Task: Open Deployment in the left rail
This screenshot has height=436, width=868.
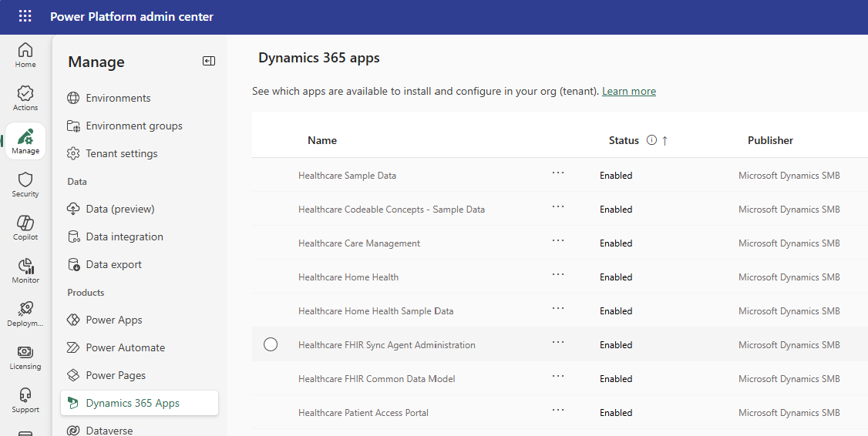Action: click(25, 314)
